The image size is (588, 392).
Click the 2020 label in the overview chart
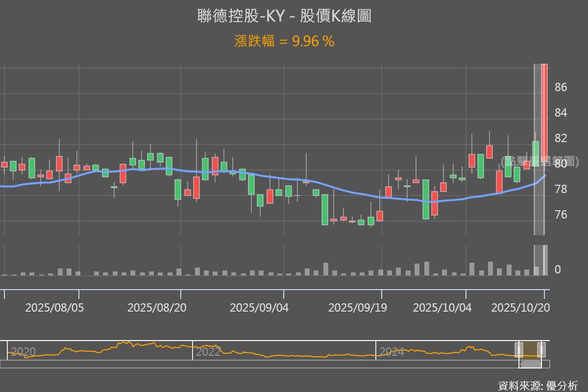point(23,352)
